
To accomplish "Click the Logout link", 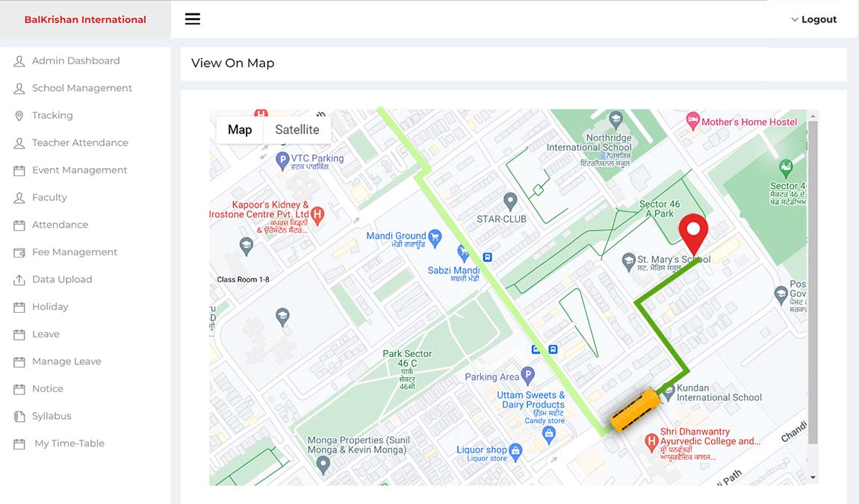I will 819,19.
